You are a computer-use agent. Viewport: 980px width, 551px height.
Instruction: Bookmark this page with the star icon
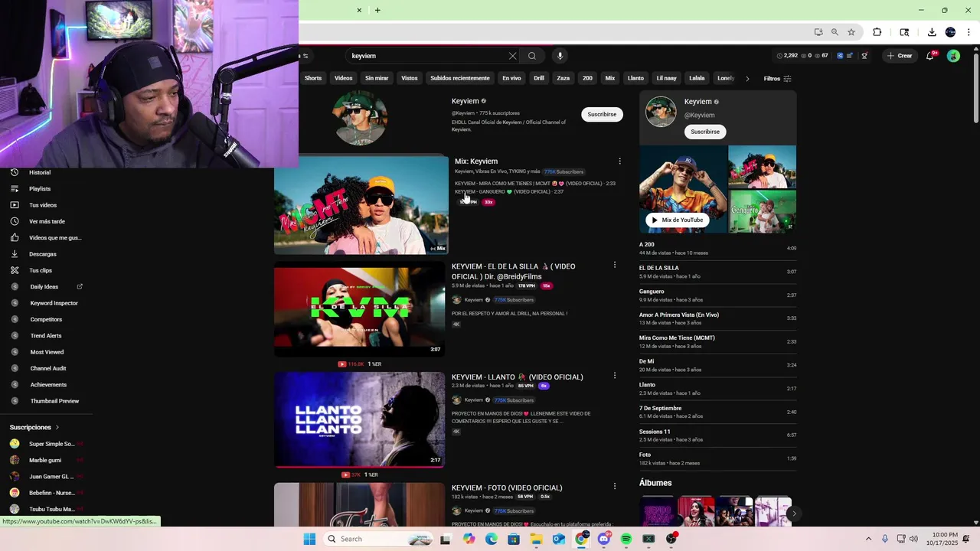tap(851, 32)
